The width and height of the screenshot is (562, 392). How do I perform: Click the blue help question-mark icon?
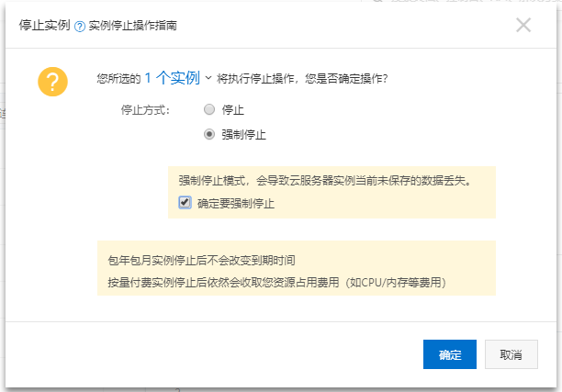80,27
